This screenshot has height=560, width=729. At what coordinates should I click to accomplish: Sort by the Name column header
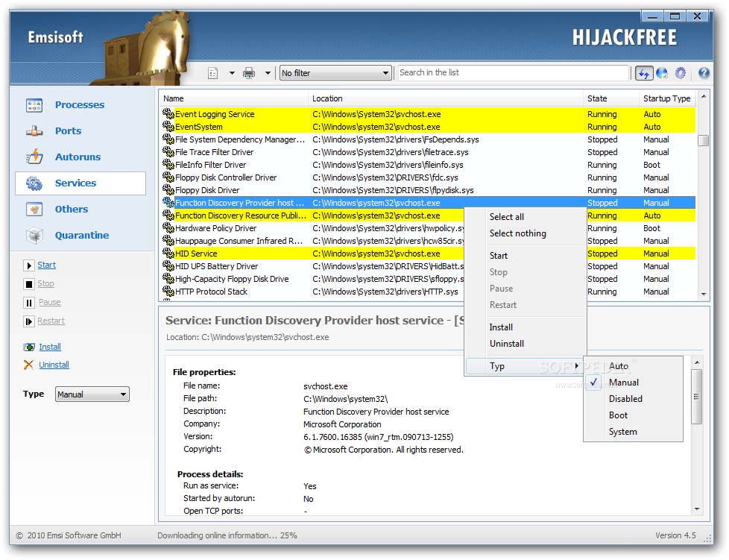[x=233, y=98]
